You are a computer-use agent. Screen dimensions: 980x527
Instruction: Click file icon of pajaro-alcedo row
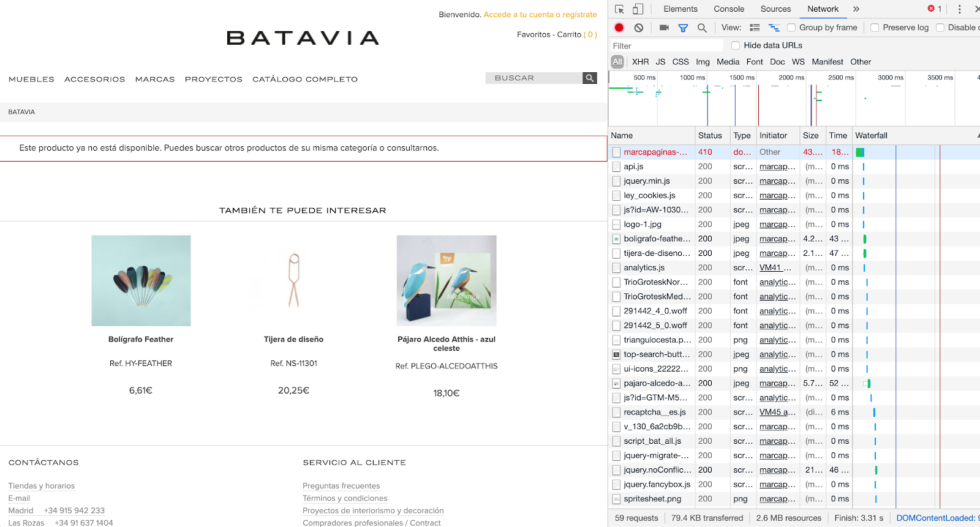tap(616, 384)
